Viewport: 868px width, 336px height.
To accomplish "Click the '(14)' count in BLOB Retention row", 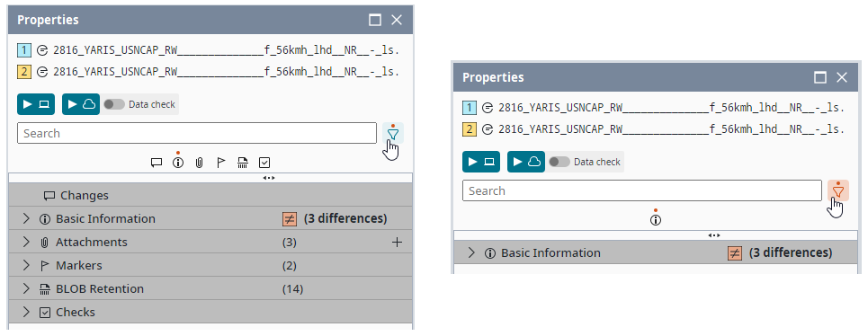I will tap(292, 288).
